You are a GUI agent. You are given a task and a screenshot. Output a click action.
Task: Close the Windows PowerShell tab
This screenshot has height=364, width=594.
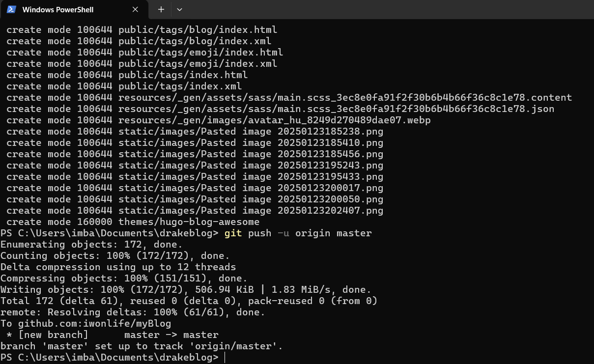click(136, 9)
